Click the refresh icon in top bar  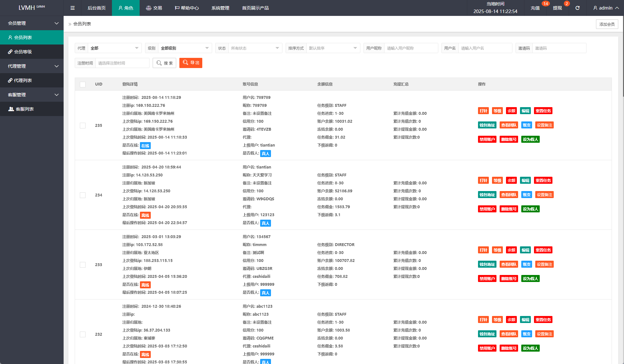pos(577,8)
